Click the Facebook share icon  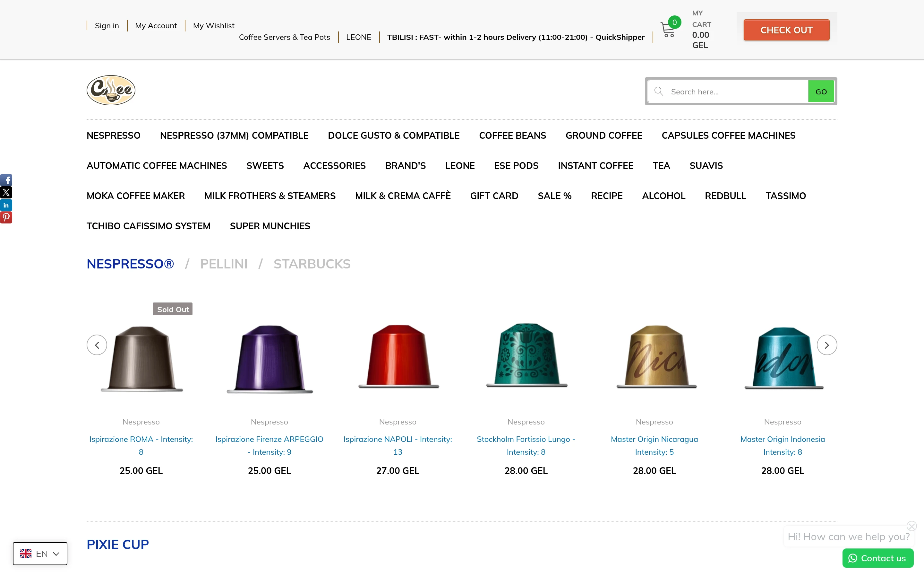6,180
